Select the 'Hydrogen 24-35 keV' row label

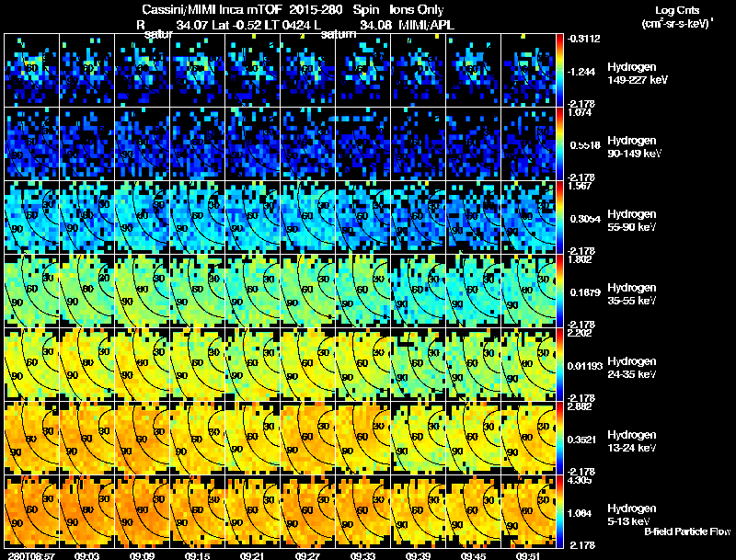631,368
